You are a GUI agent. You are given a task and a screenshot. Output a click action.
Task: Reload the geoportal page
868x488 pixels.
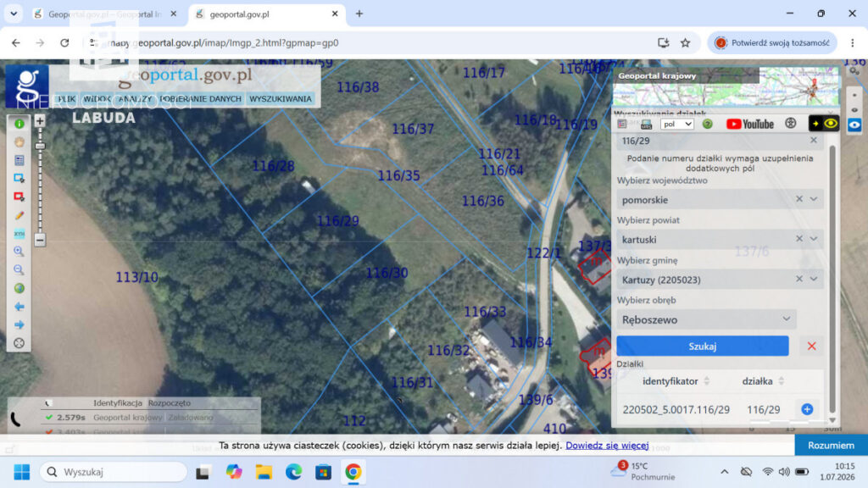[64, 42]
